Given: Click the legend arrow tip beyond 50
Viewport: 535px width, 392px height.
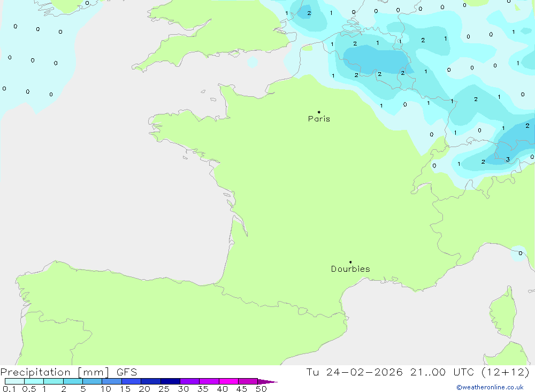Looking at the screenshot, I should tap(268, 382).
